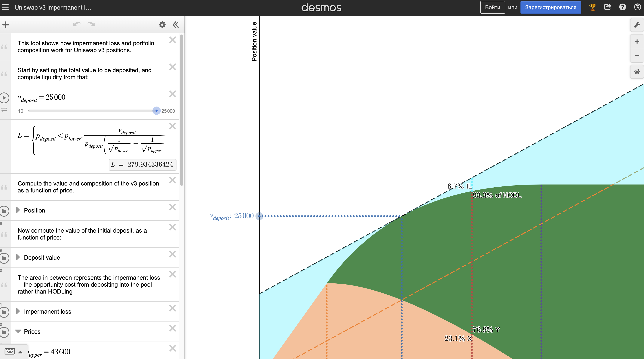
Task: Click the Войти login button
Action: [x=492, y=7]
